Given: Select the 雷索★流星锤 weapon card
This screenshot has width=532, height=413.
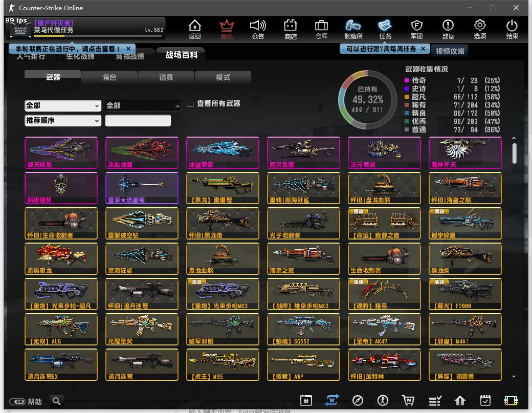Looking at the screenshot, I should click(142, 188).
